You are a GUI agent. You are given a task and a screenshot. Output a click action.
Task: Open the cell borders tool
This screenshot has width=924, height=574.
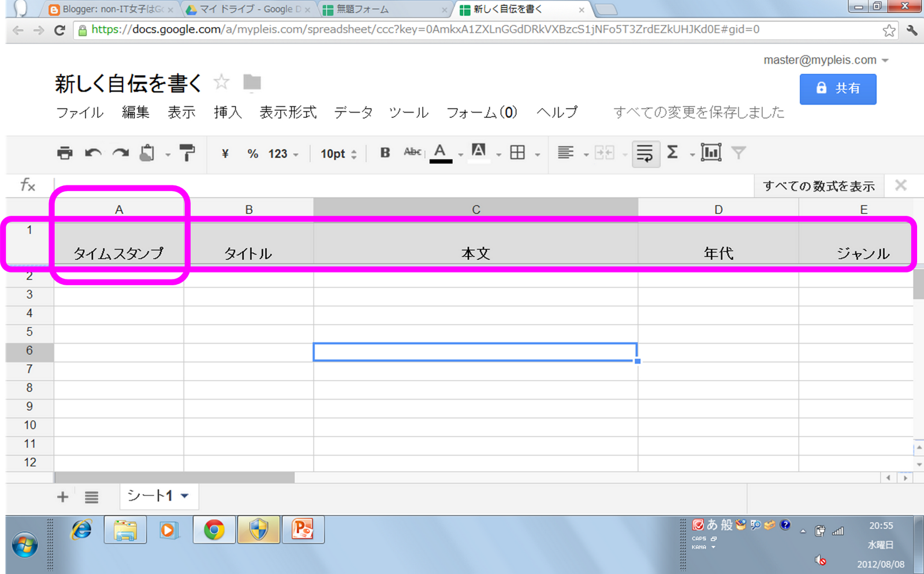tap(518, 152)
